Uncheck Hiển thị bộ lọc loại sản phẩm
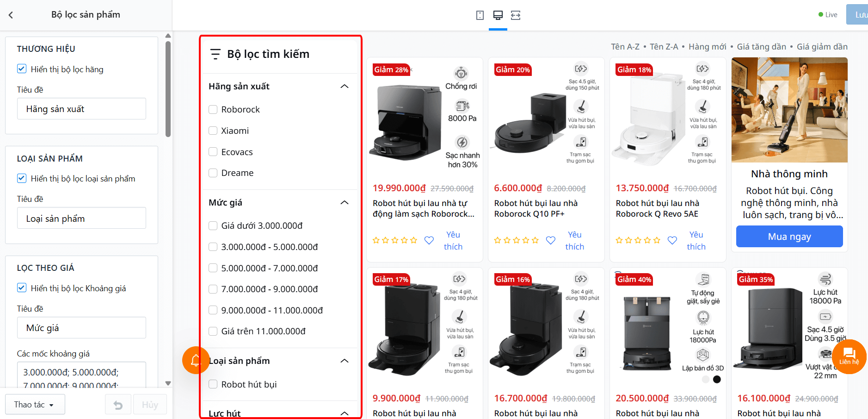Viewport: 868px width, 419px height. click(22, 178)
